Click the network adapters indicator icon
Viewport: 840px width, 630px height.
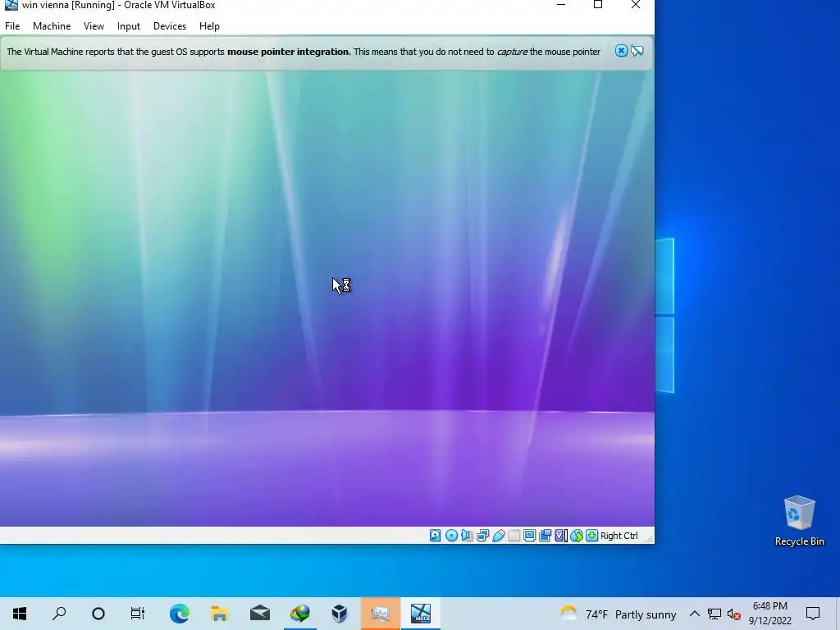click(x=482, y=535)
